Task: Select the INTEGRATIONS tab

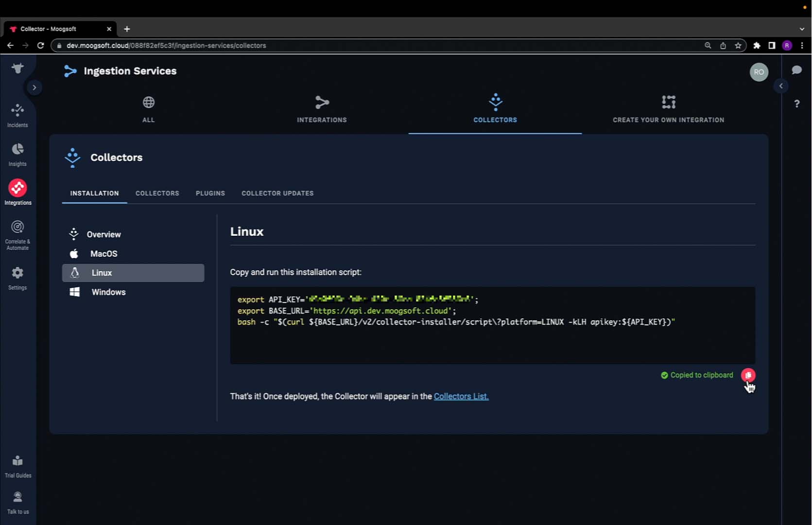Action: [322, 110]
